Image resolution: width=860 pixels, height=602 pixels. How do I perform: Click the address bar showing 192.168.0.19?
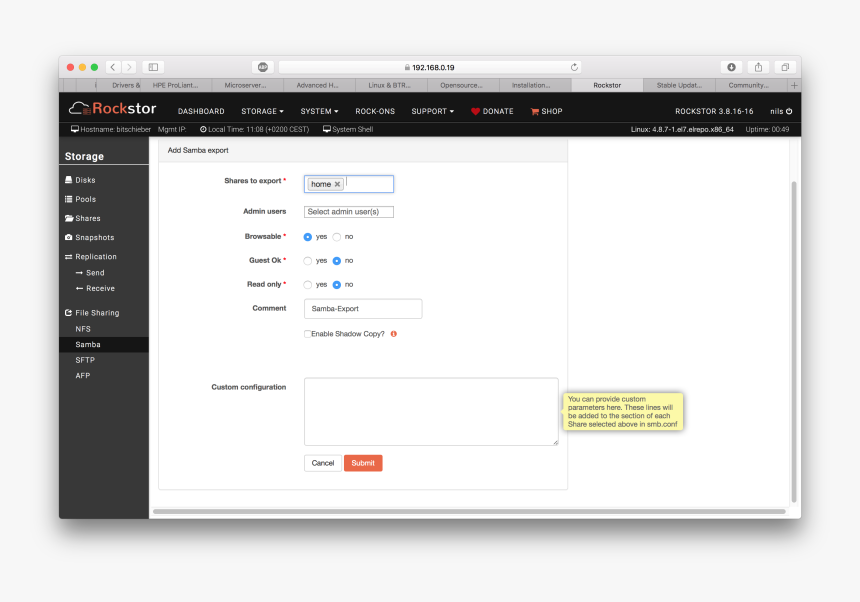(430, 67)
